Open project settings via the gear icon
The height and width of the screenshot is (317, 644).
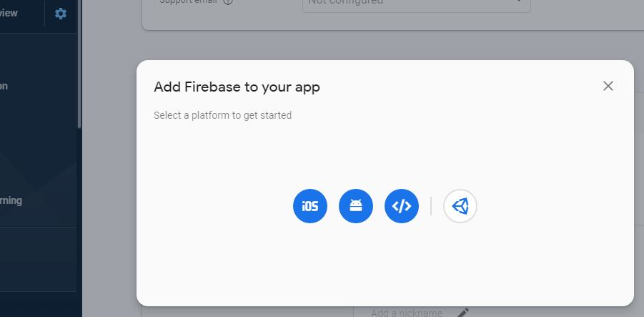coord(60,14)
